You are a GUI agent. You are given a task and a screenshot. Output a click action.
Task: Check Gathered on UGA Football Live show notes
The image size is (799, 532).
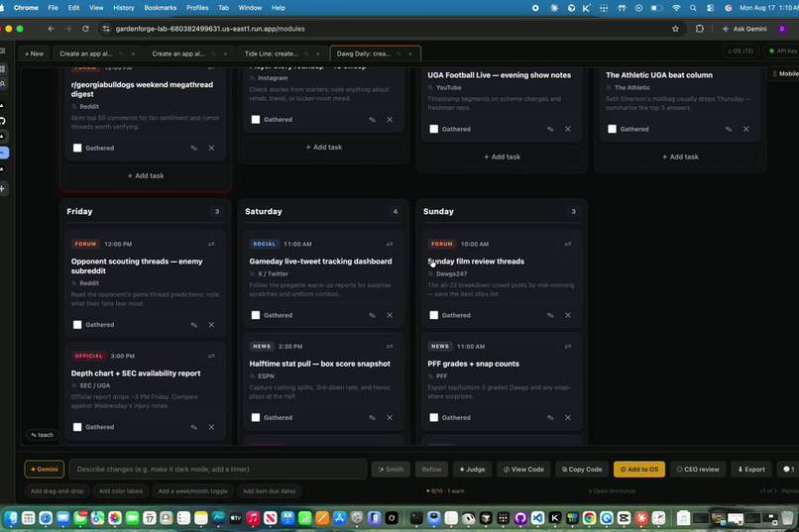click(433, 130)
